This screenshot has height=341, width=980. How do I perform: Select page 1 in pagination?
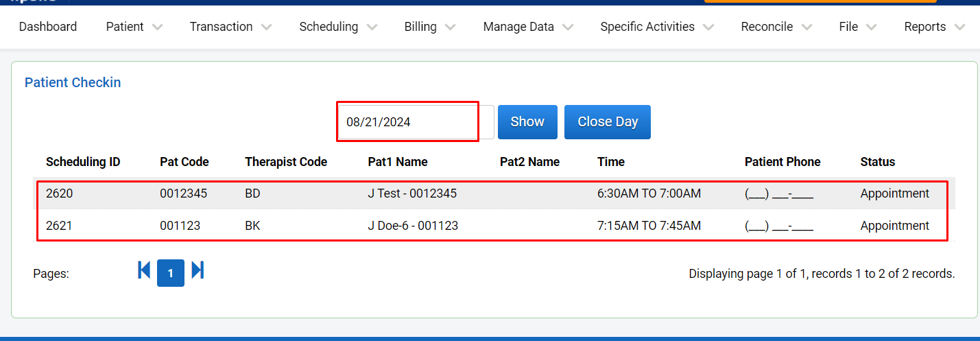[171, 273]
